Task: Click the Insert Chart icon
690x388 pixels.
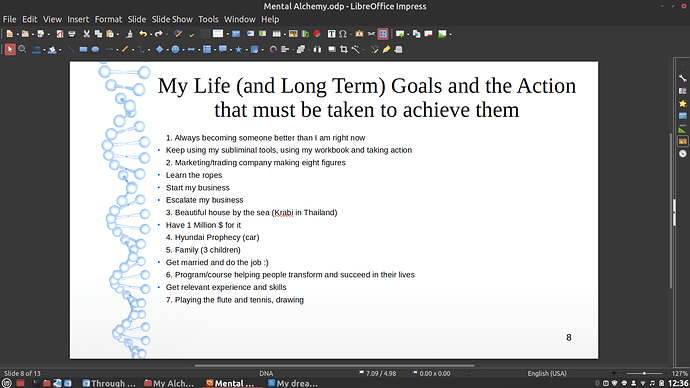Action: click(x=317, y=34)
